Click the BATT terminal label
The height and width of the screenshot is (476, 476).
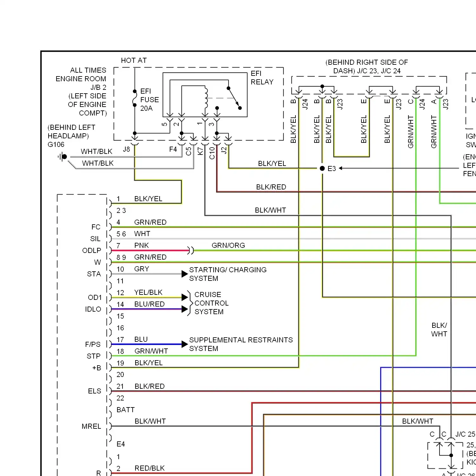(126, 410)
